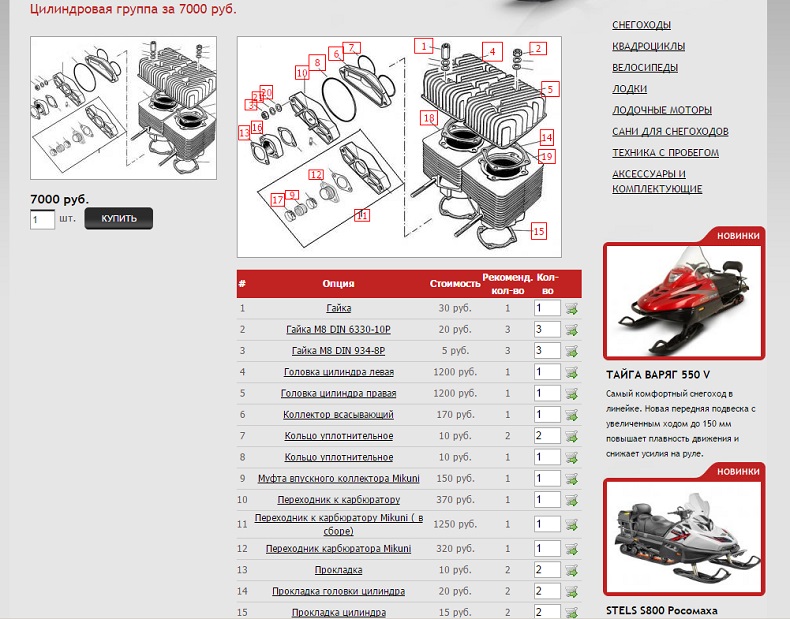Click STELS S800 Росомаха snowmobile image
This screenshot has height=619, width=790.
(x=684, y=536)
